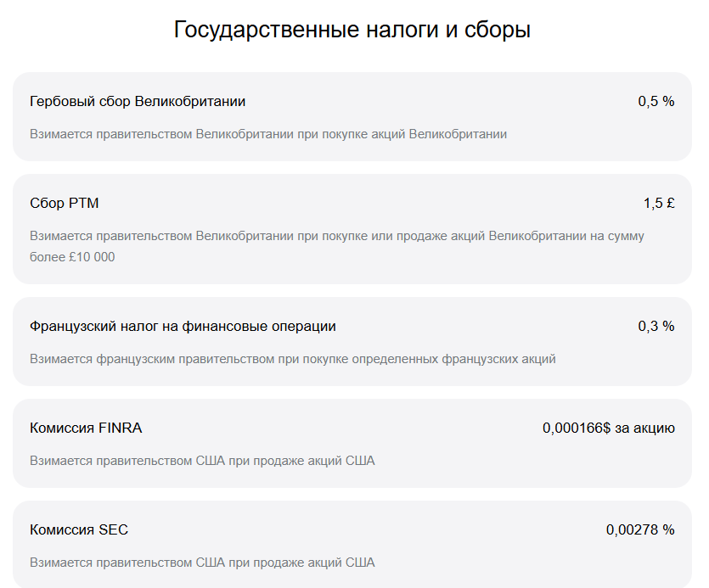
Task: Select the "Сбор PTM" title
Action: point(65,204)
